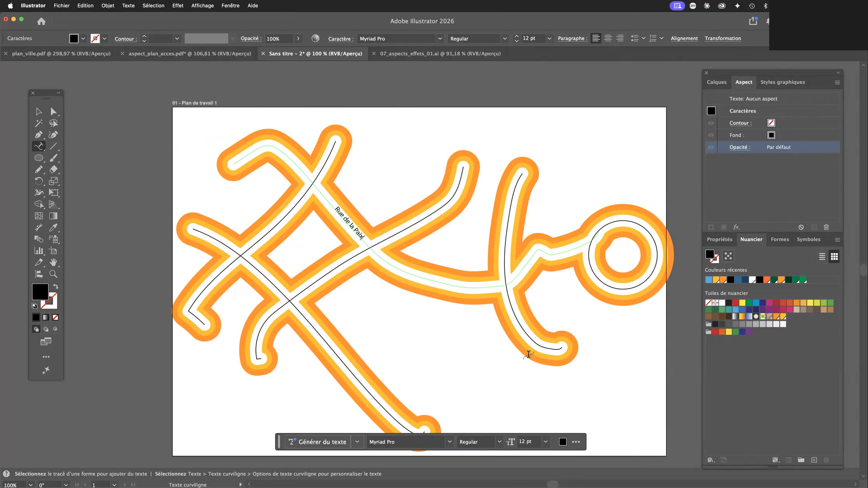Switch to Styles graphiques tab
Viewport: 868px width, 488px height.
point(782,82)
